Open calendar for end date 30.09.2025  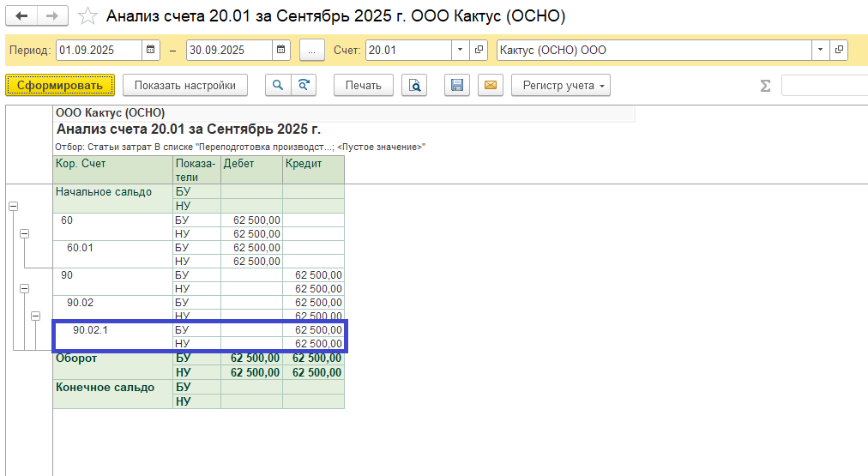tap(281, 50)
